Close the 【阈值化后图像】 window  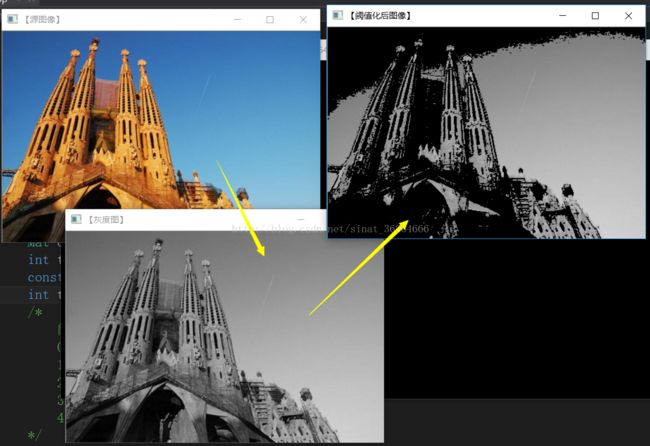coord(628,16)
